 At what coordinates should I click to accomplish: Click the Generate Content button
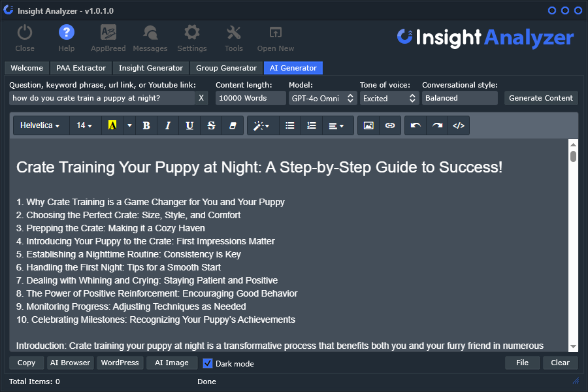[541, 98]
